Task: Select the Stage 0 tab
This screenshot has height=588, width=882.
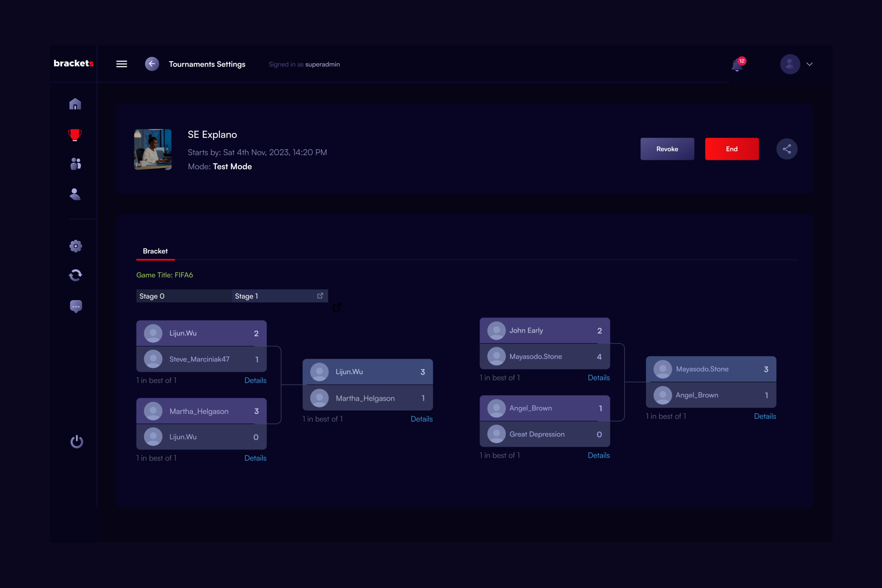Action: pyautogui.click(x=152, y=296)
